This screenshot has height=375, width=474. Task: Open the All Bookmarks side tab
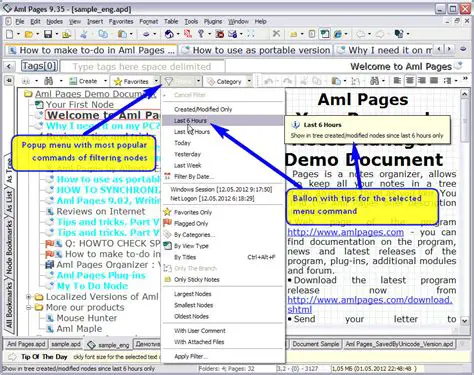[x=9, y=305]
